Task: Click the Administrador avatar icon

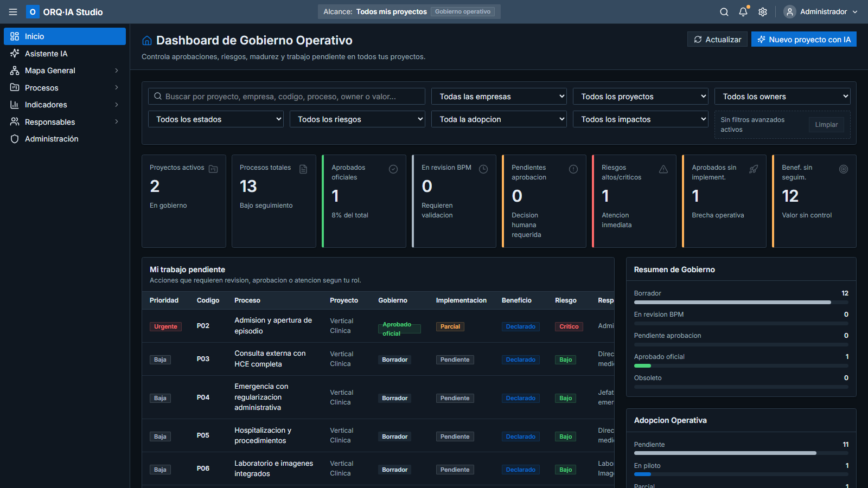Action: coord(790,12)
